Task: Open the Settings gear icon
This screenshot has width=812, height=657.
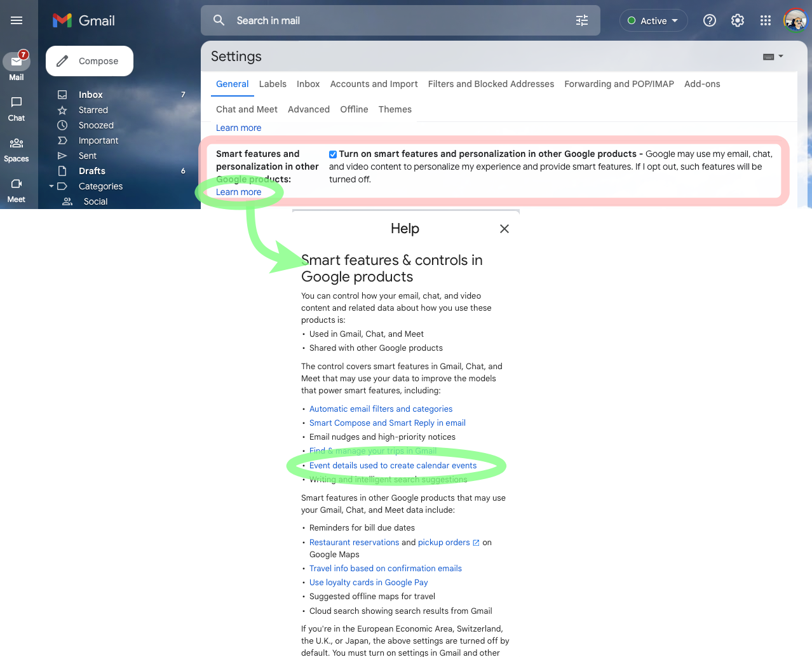Action: (738, 20)
